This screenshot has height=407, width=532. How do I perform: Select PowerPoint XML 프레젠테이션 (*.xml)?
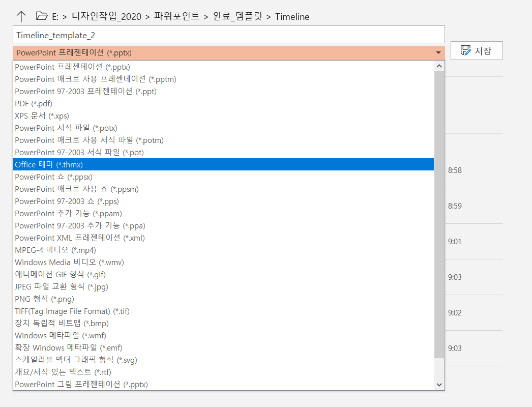click(223, 238)
